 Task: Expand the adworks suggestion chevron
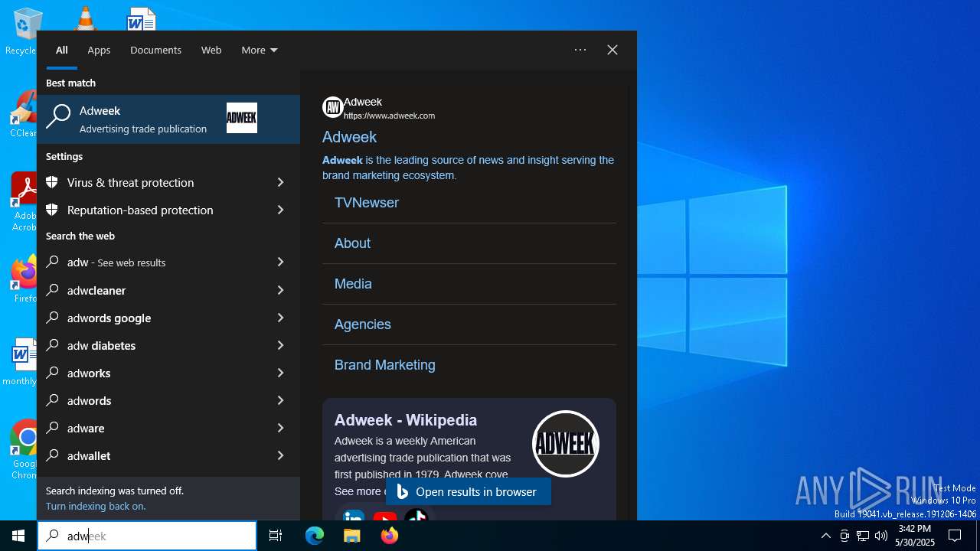click(280, 373)
